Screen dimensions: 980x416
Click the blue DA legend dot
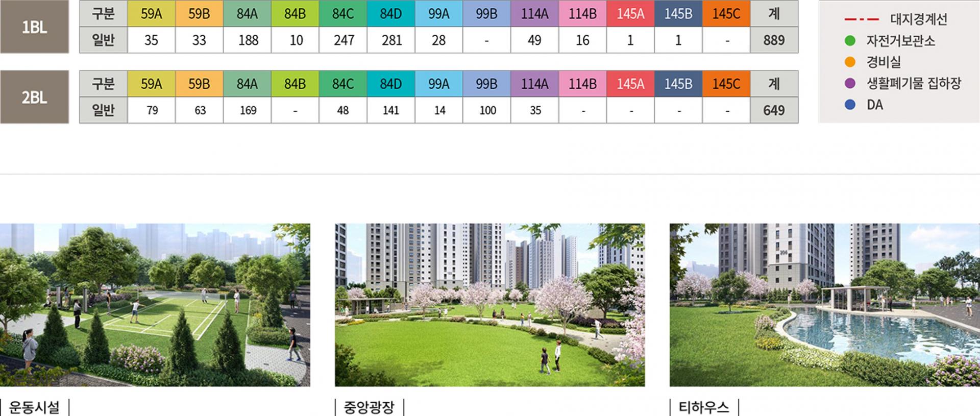850,105
